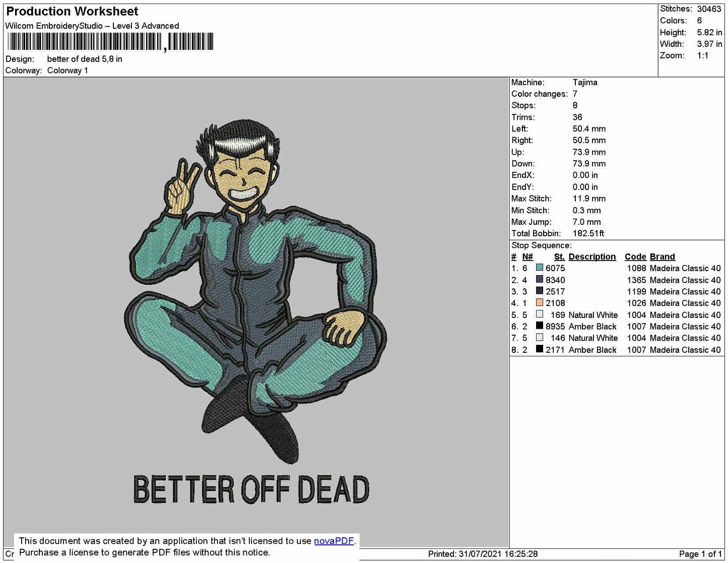
Task: Click the Description column header
Action: coord(592,257)
